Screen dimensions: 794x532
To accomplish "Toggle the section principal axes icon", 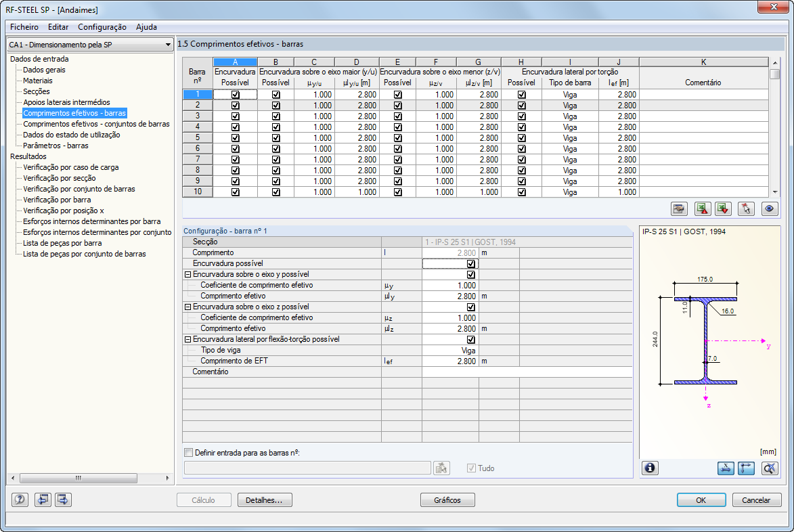I will [747, 468].
